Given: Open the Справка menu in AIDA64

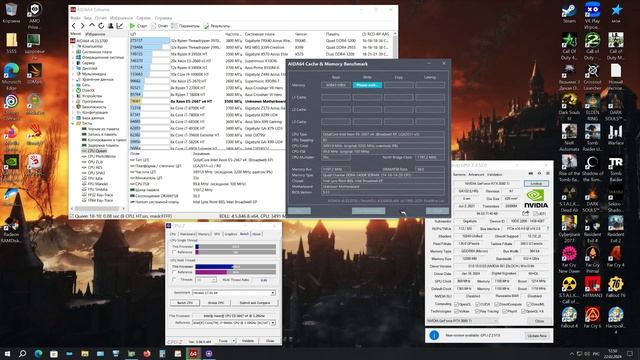Looking at the screenshot, I should tap(163, 18).
